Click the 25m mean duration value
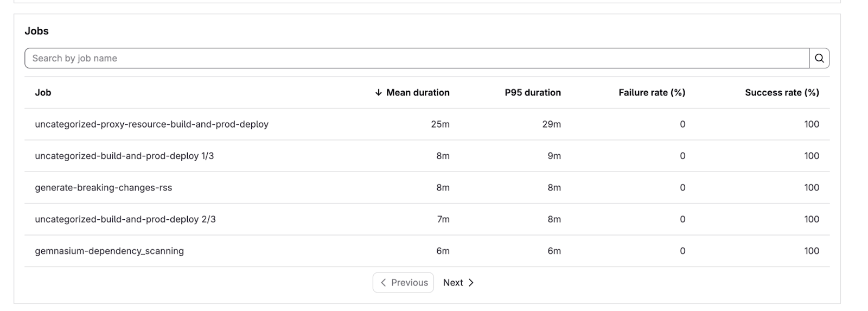Viewport: 868px width, 311px height. click(x=440, y=124)
